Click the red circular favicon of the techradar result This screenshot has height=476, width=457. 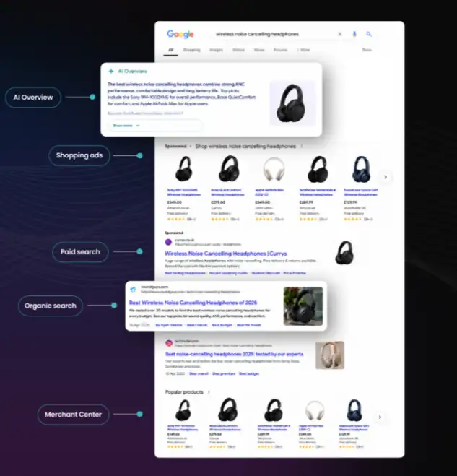[169, 343]
